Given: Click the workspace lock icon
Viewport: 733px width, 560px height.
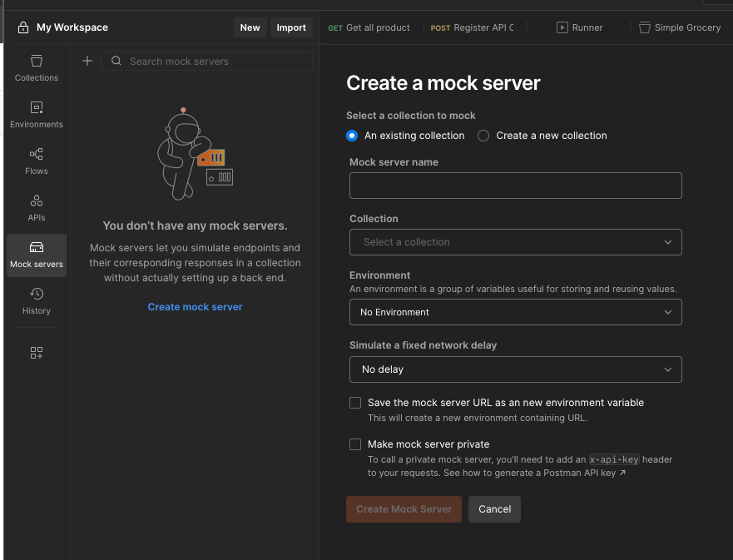Looking at the screenshot, I should 23,27.
